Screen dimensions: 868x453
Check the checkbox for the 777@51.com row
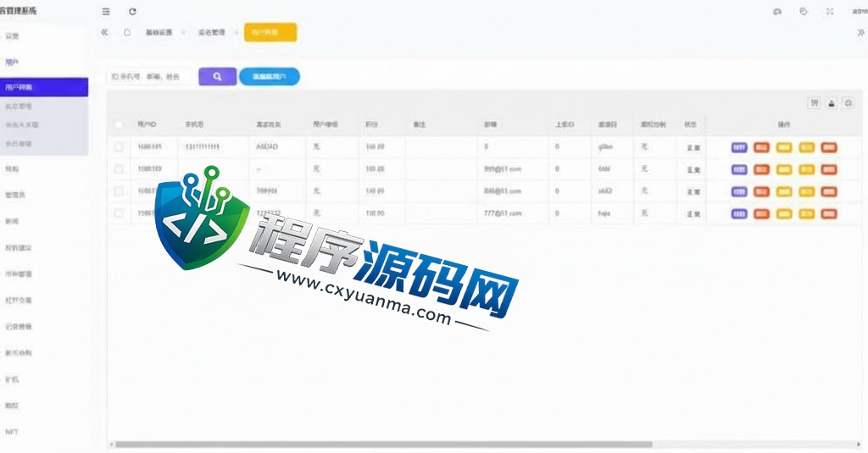[x=119, y=213]
